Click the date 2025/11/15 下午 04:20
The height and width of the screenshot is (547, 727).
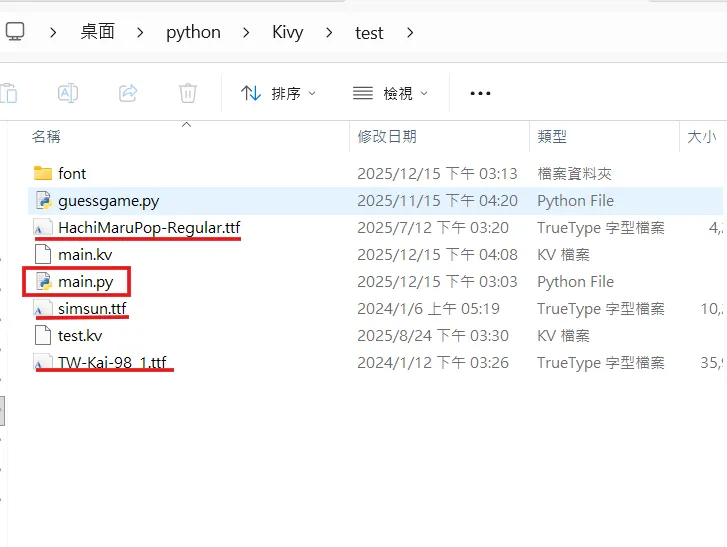point(437,201)
